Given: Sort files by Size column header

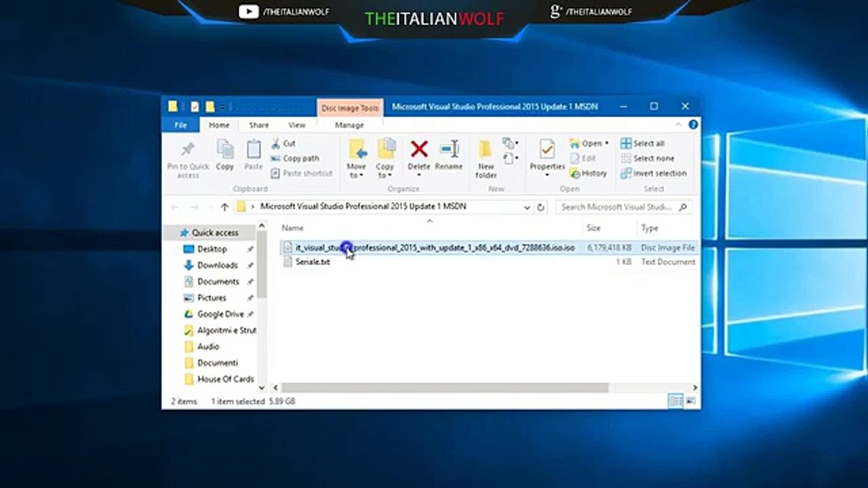Looking at the screenshot, I should 594,228.
